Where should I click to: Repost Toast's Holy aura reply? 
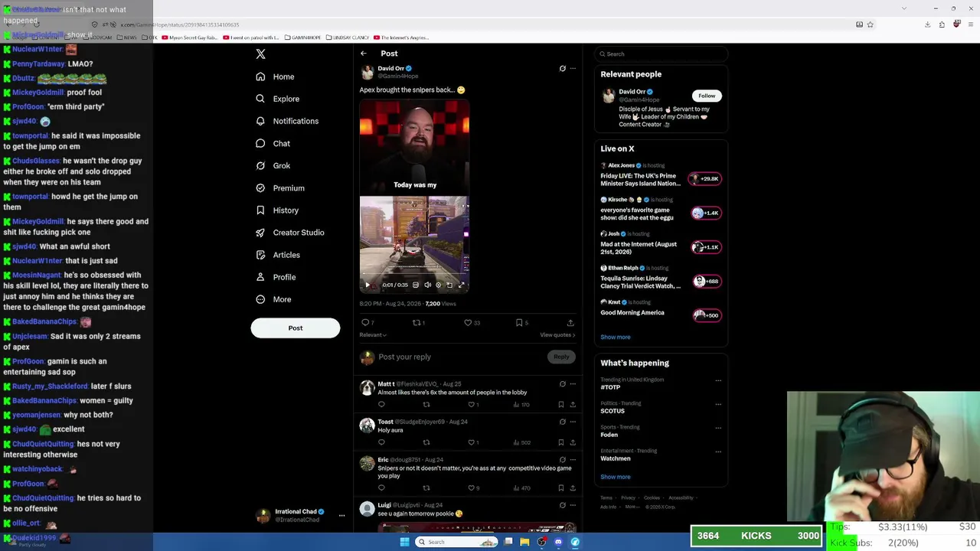(x=426, y=442)
